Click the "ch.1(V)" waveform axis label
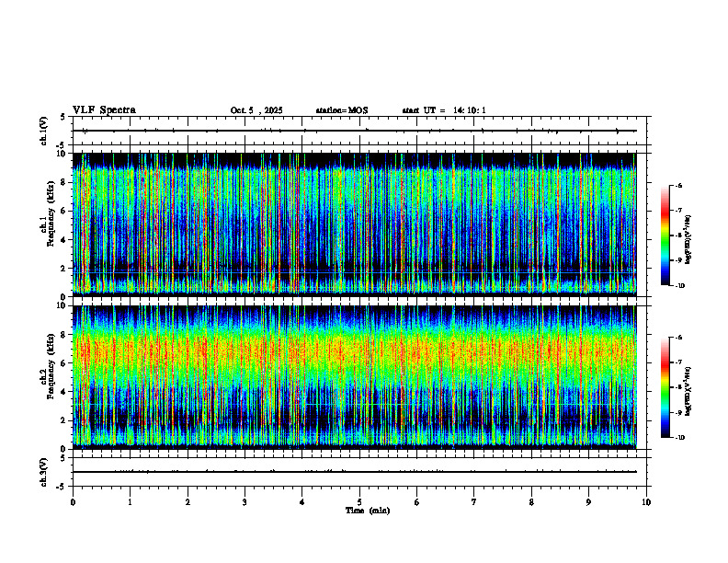The height and width of the screenshot is (563, 728). click(44, 131)
